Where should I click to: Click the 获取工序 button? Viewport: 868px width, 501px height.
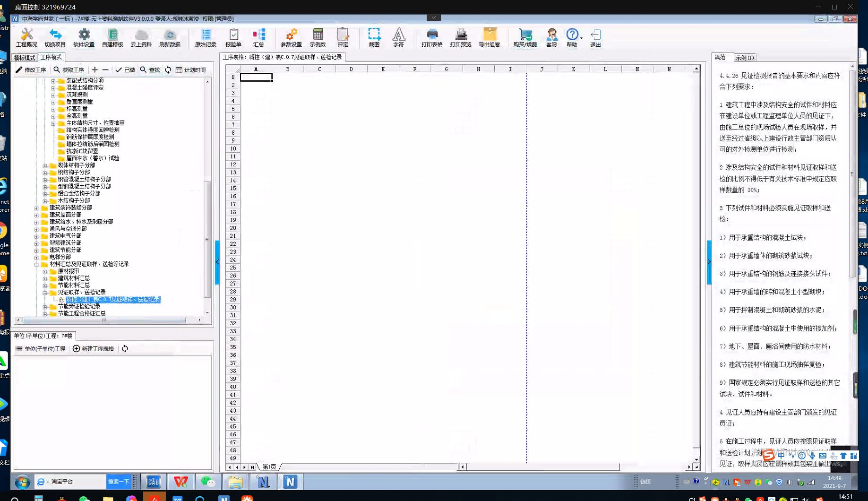tap(69, 70)
